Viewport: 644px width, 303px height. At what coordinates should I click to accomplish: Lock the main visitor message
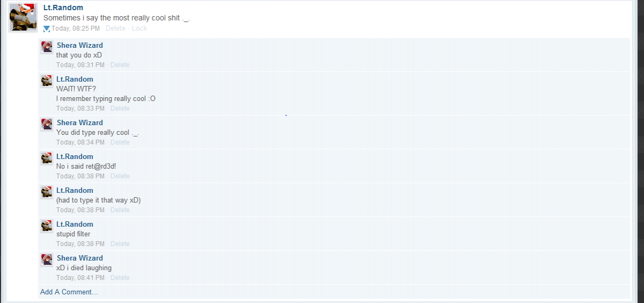click(139, 28)
